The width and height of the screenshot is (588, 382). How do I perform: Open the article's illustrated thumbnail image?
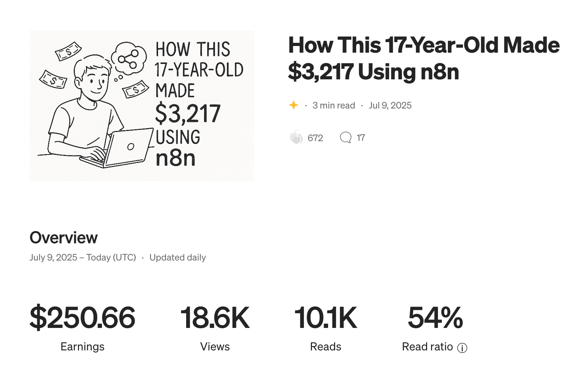142,106
